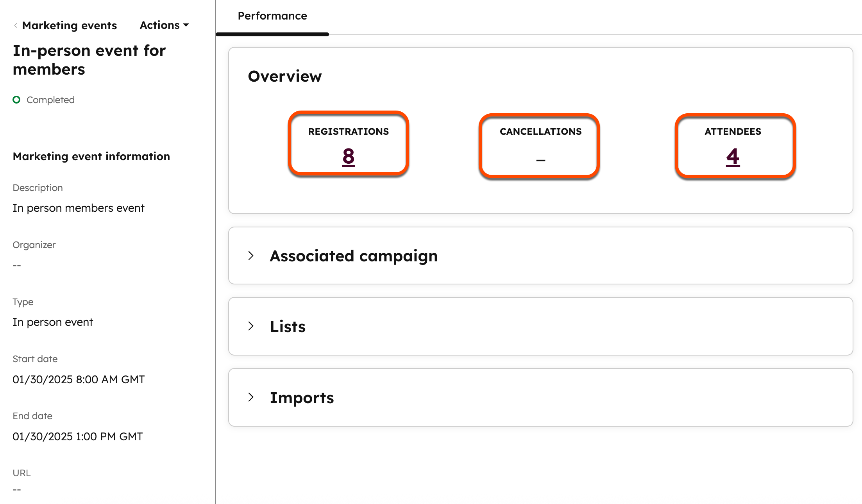
Task: Click the back chevron beside Marketing events
Action: point(15,25)
